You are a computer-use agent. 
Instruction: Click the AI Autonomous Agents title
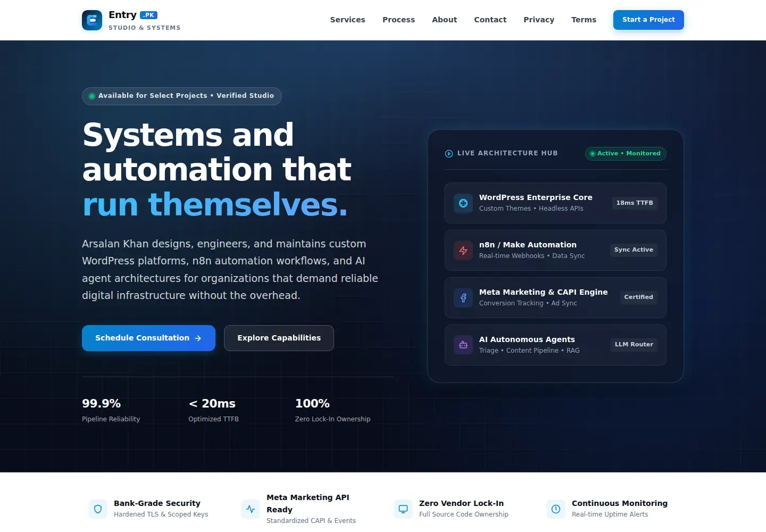point(527,339)
